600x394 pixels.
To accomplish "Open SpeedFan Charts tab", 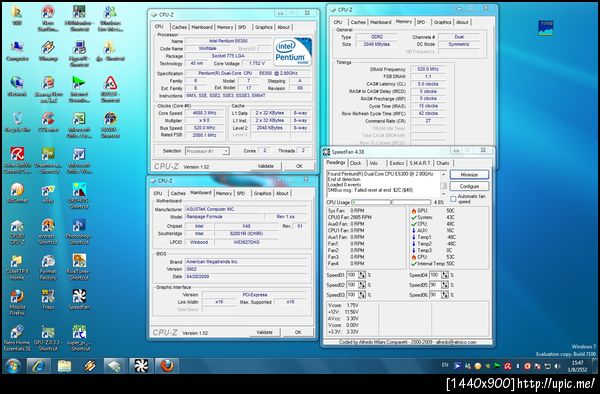I will click(x=443, y=163).
